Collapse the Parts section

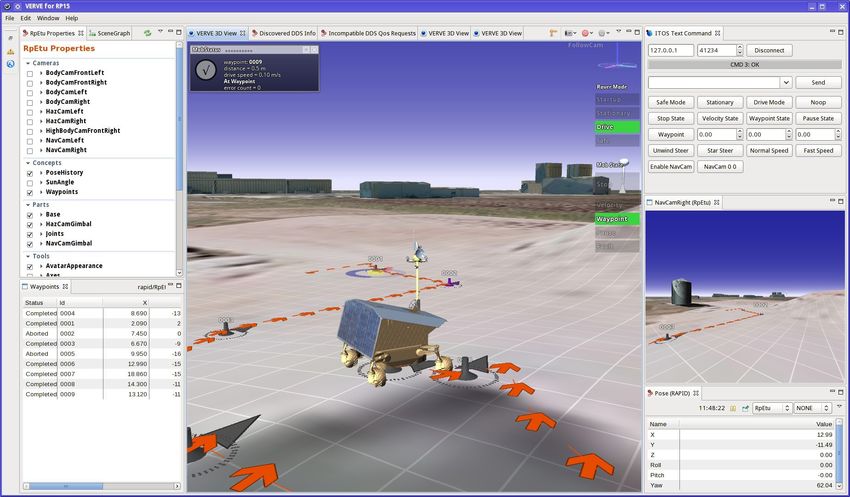(x=28, y=205)
